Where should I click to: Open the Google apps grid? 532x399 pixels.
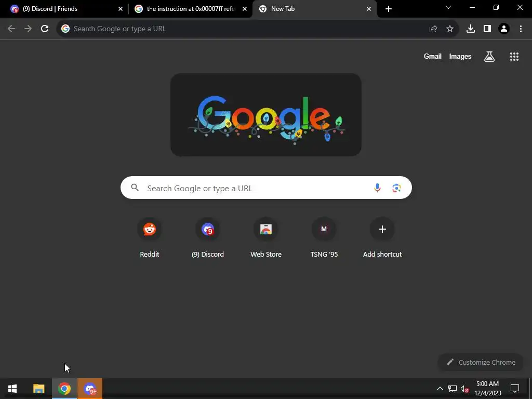coord(514,57)
